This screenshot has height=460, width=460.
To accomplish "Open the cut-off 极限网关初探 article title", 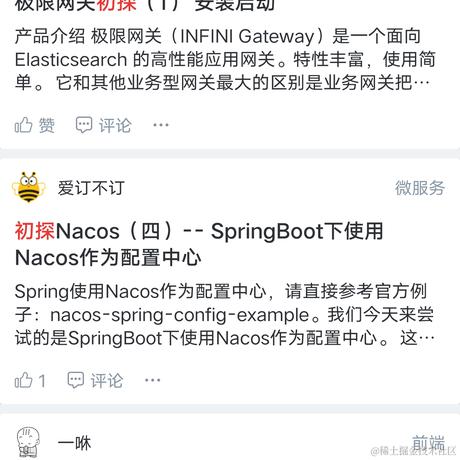I will click(x=145, y=5).
